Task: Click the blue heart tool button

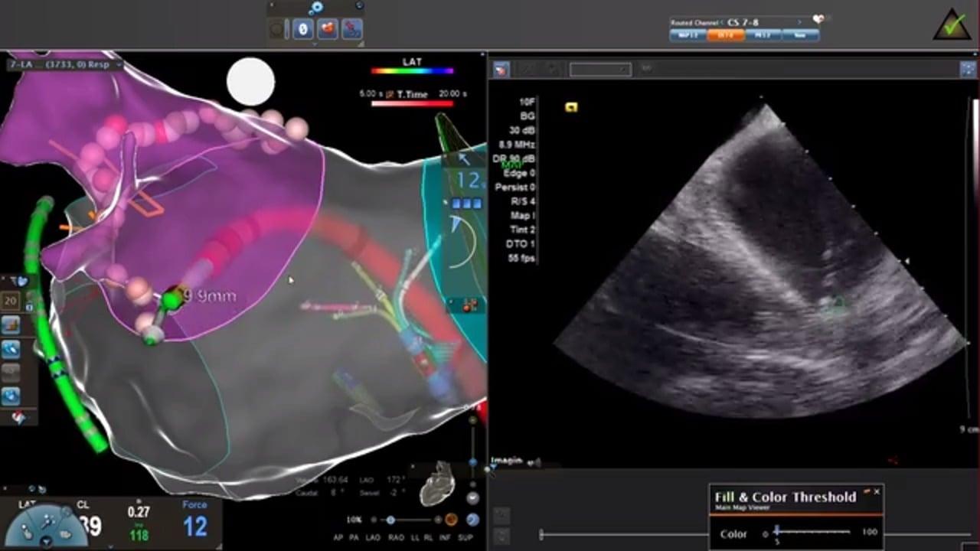Action: click(11, 396)
